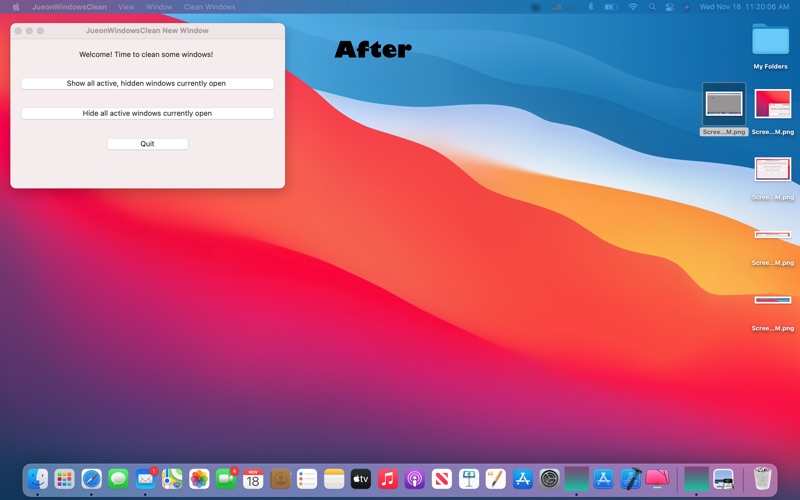Open the Clean Windows menu

(209, 7)
